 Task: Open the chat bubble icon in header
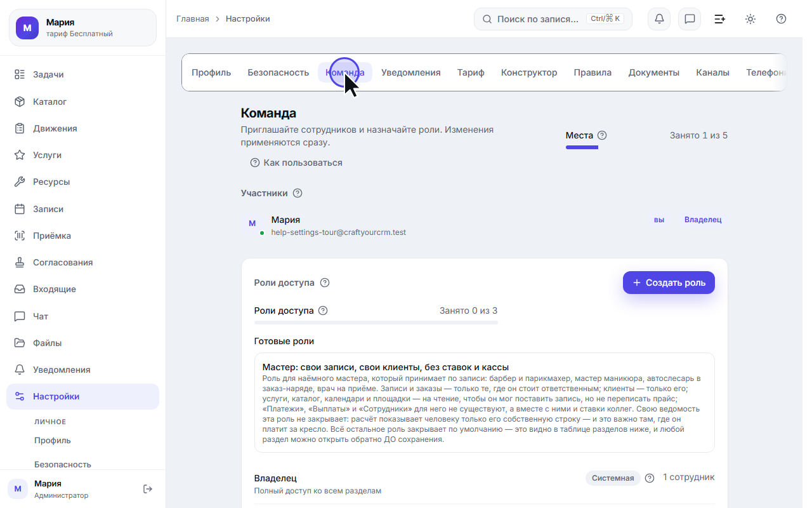pos(690,19)
